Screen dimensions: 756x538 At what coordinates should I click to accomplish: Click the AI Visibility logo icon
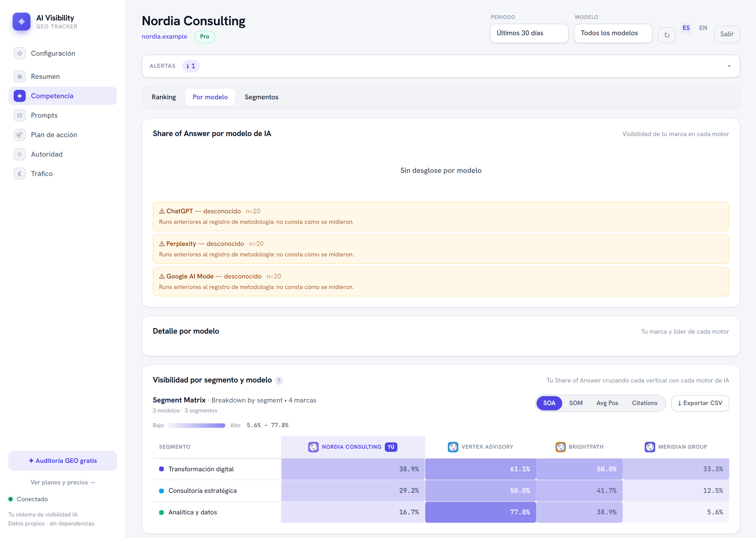pos(22,22)
